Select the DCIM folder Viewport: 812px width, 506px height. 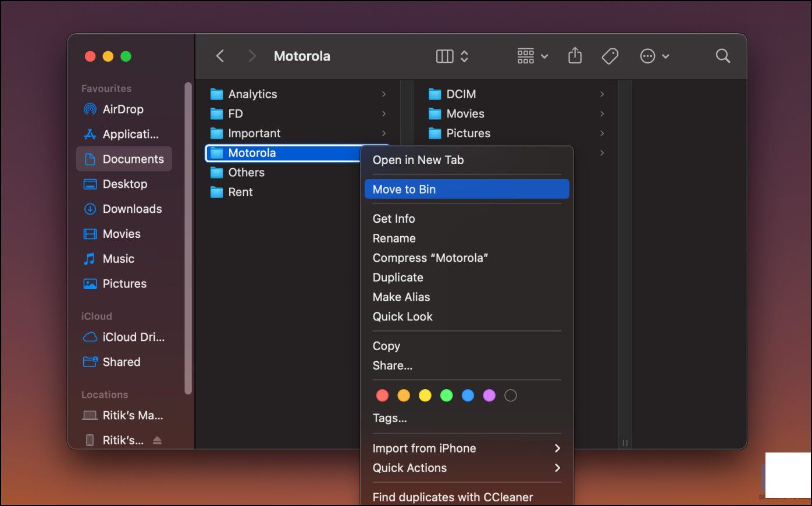point(516,94)
